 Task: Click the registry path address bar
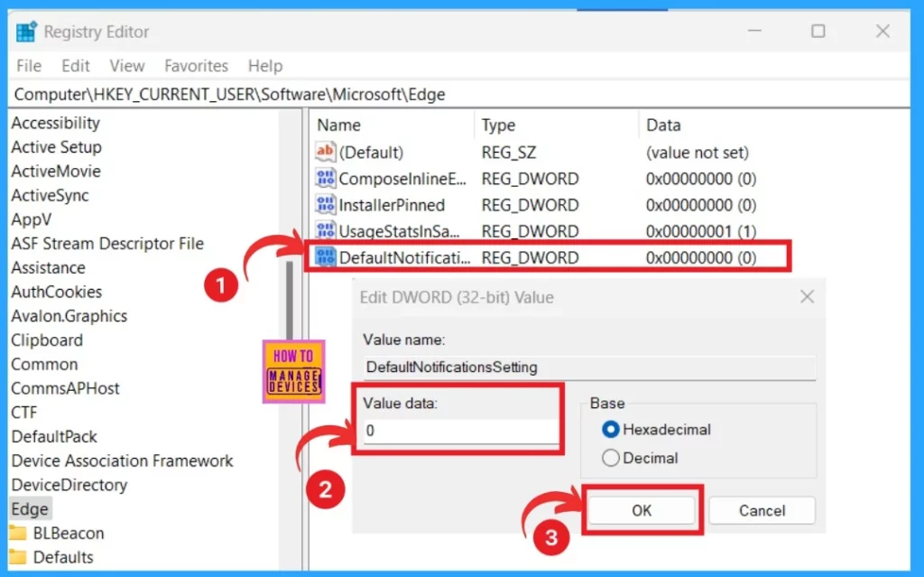[x=459, y=95]
